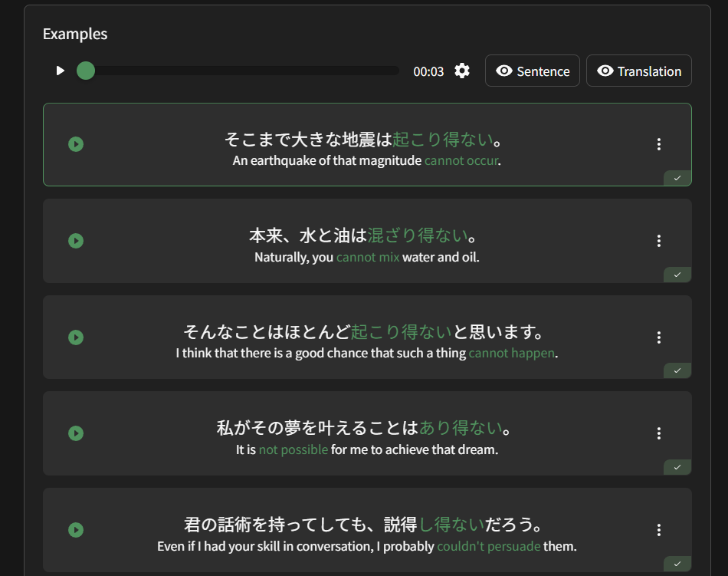This screenshot has width=728, height=576.
Task: Open three-dot menu for the dream example
Action: pyautogui.click(x=658, y=433)
